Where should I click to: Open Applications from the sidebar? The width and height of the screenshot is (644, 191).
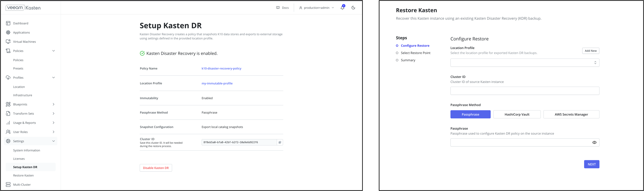(22, 32)
